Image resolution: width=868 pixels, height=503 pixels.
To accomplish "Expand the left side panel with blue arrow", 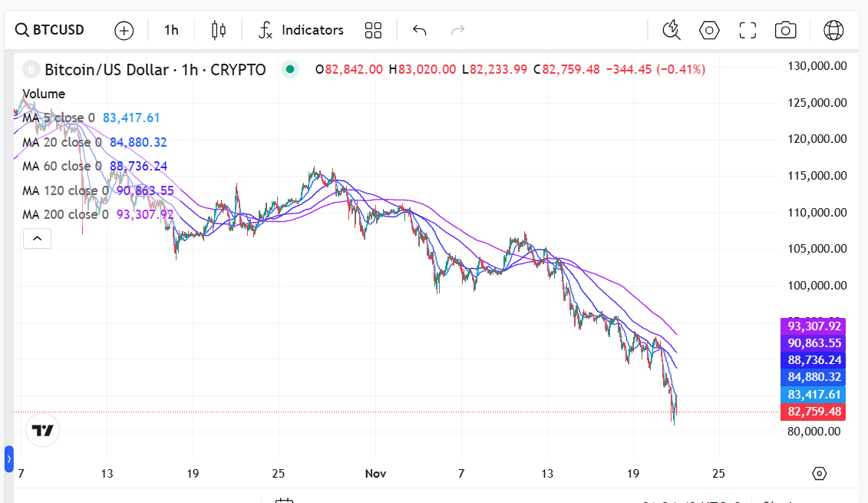I will [9, 458].
